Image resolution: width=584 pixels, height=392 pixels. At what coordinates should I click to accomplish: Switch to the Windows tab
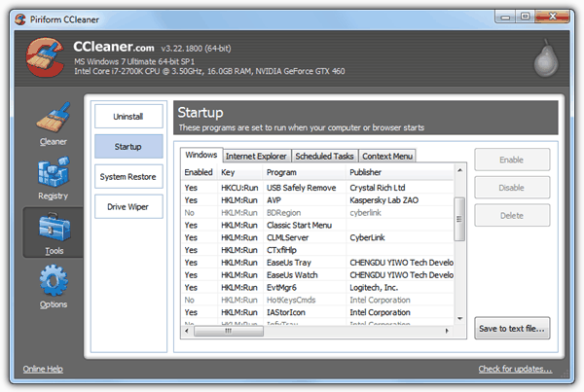point(201,155)
